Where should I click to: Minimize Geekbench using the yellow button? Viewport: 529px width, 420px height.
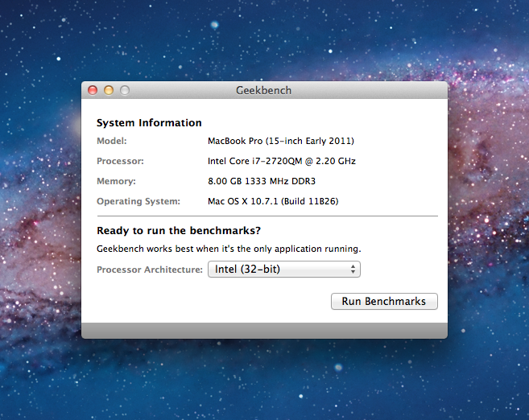coord(109,91)
